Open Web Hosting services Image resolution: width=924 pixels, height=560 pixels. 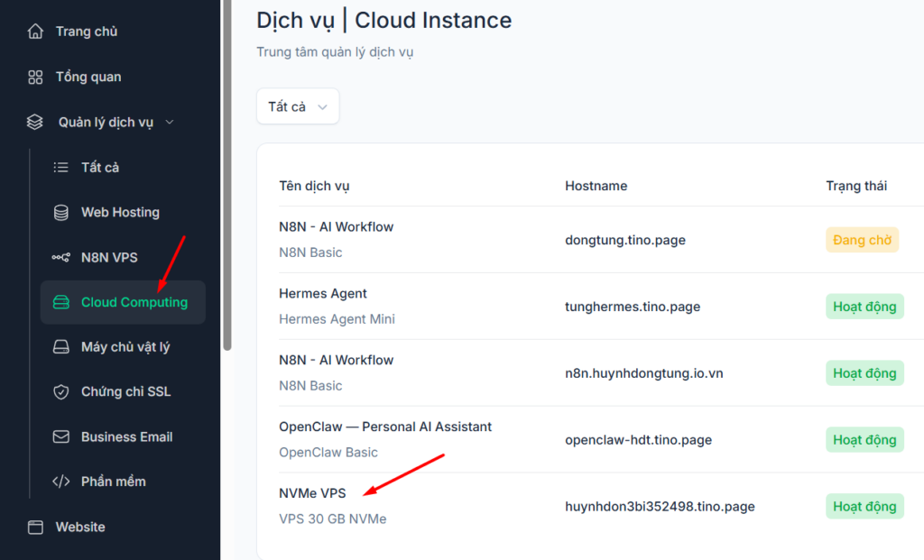pos(120,213)
